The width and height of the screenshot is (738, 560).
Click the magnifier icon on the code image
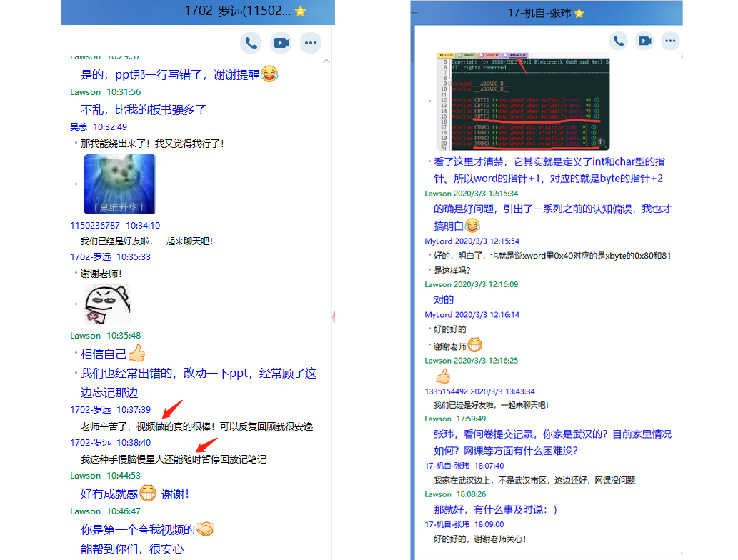pos(601,142)
